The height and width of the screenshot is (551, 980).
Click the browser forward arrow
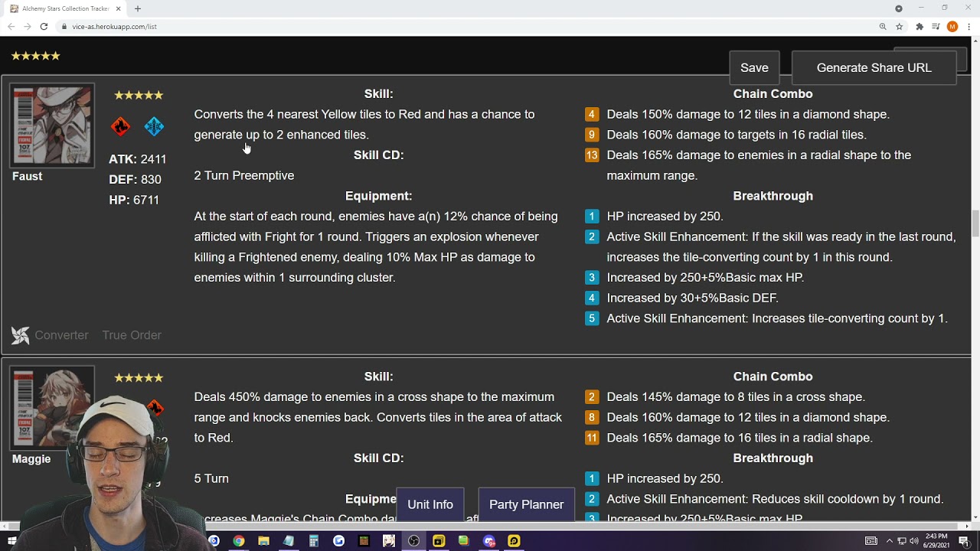click(28, 26)
